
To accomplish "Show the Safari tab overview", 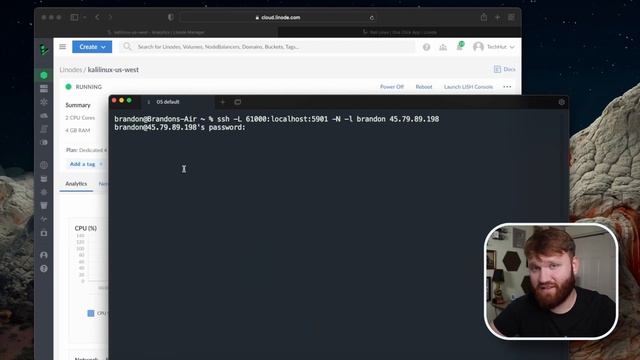I will 511,17.
